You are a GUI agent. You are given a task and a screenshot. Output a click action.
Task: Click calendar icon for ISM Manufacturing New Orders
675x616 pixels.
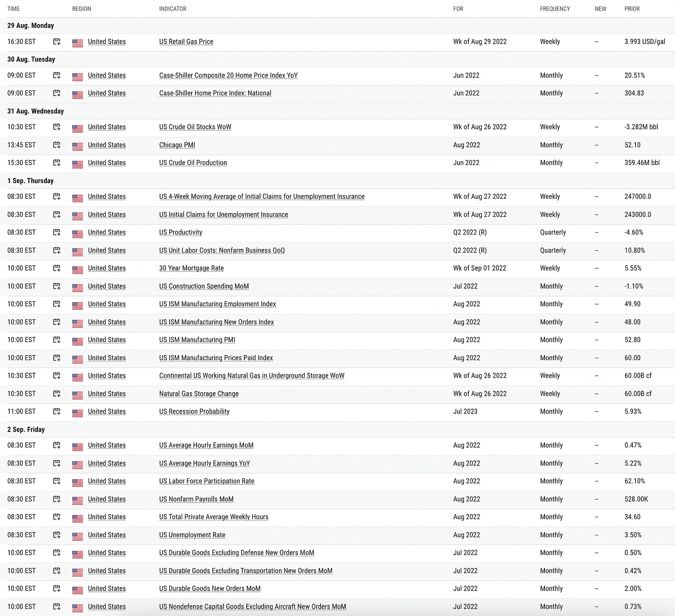tap(57, 322)
